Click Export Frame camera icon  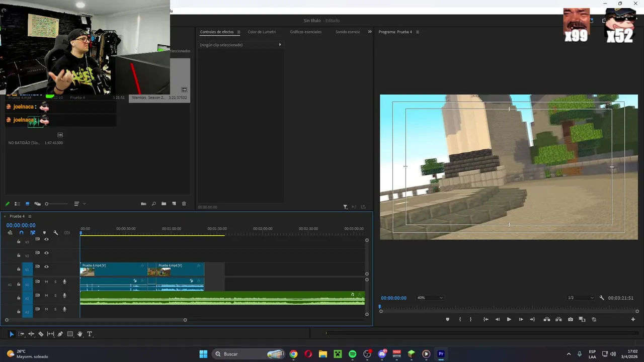(x=570, y=319)
